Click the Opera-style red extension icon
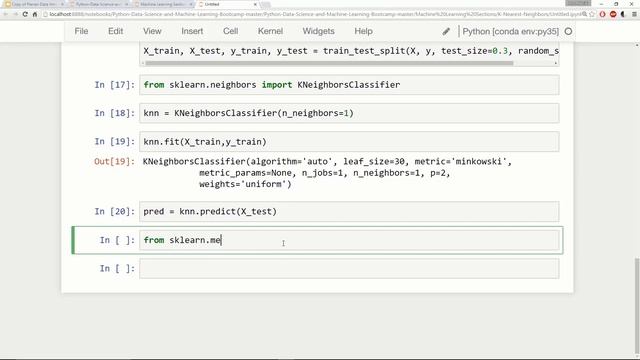Viewport: 640px width, 360px height. point(602,14)
